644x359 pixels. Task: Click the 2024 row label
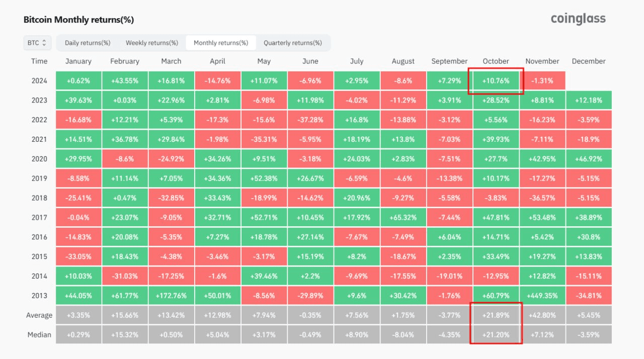click(39, 80)
